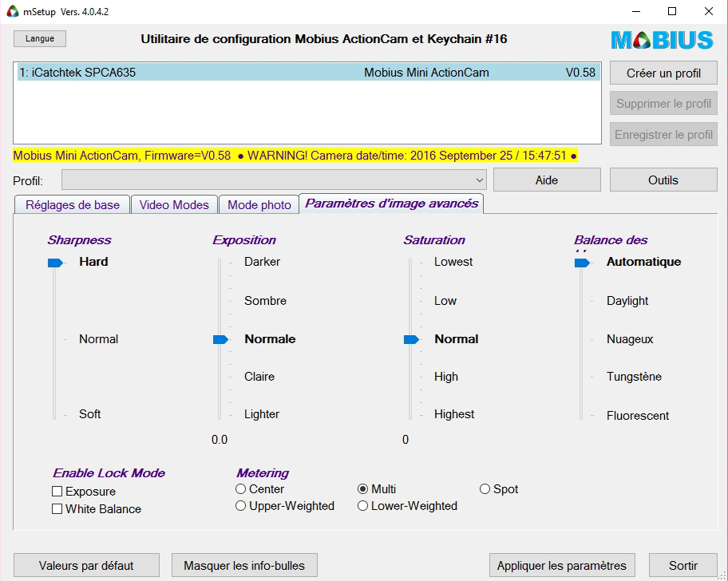
Task: Click the 0.0 exposure value
Action: tap(220, 440)
